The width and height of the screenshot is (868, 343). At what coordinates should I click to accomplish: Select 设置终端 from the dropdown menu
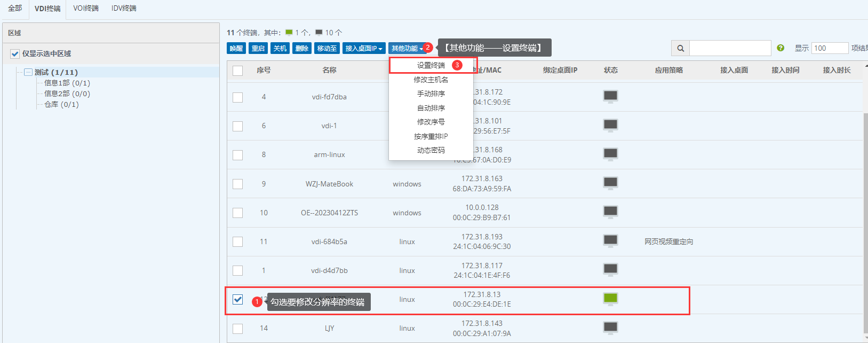point(431,65)
